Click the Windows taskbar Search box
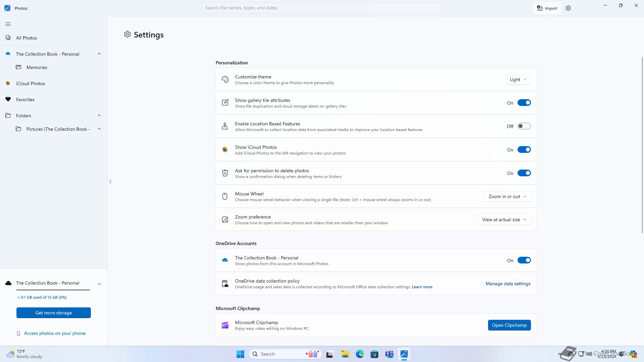 285,354
